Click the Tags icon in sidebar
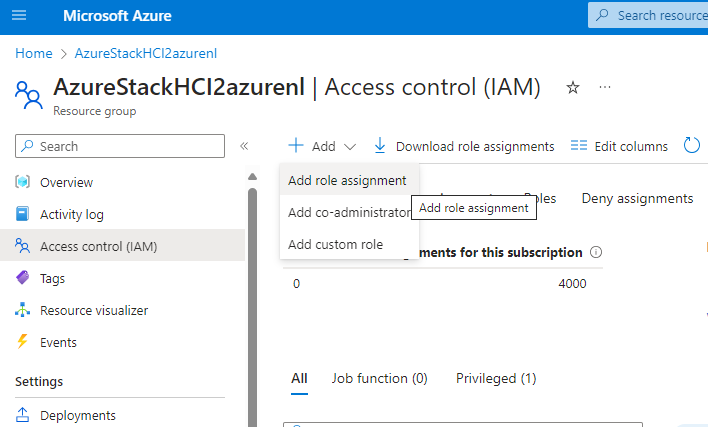Screen dimensions: 708x427 pos(23,278)
